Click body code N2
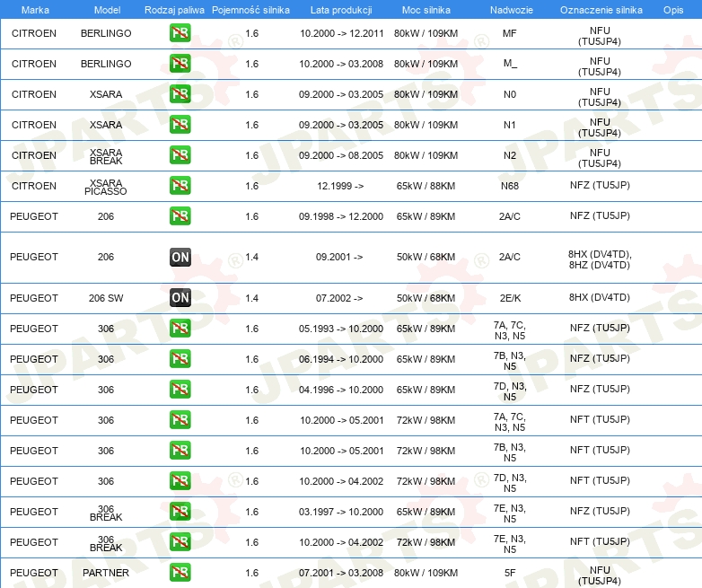Viewport: 702px width, 588px height. coord(510,155)
